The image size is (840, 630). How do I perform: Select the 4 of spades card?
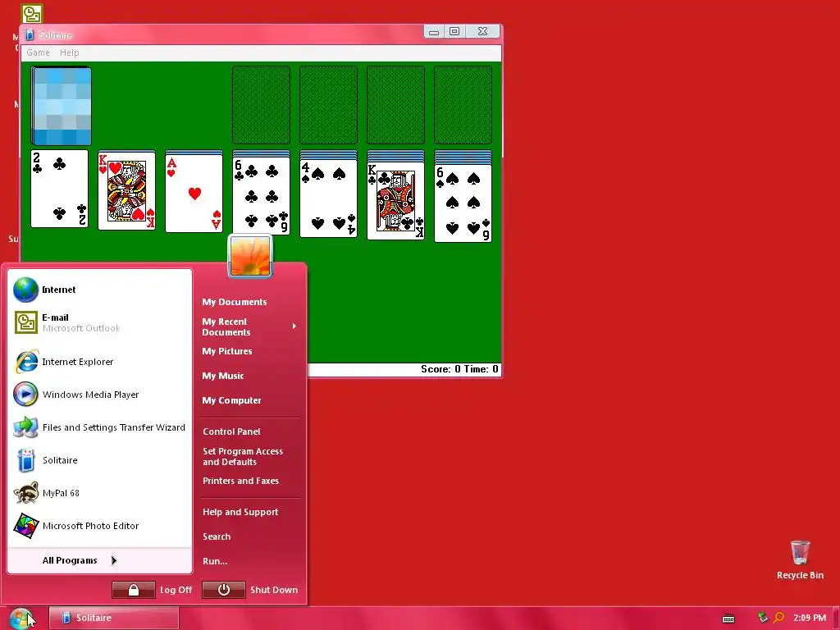(x=328, y=199)
